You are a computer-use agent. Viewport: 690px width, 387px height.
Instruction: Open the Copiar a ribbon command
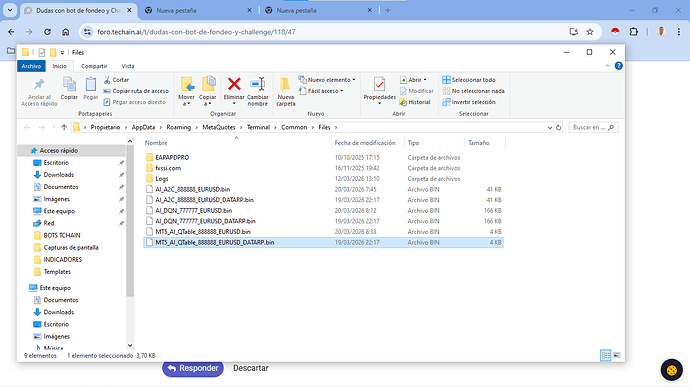pos(208,91)
